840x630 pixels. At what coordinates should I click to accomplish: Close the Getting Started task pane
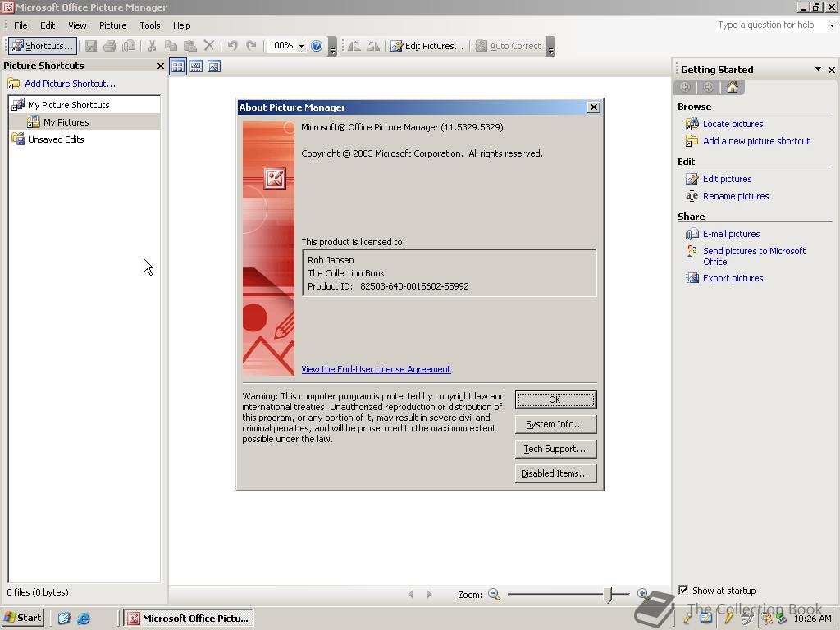pos(832,70)
